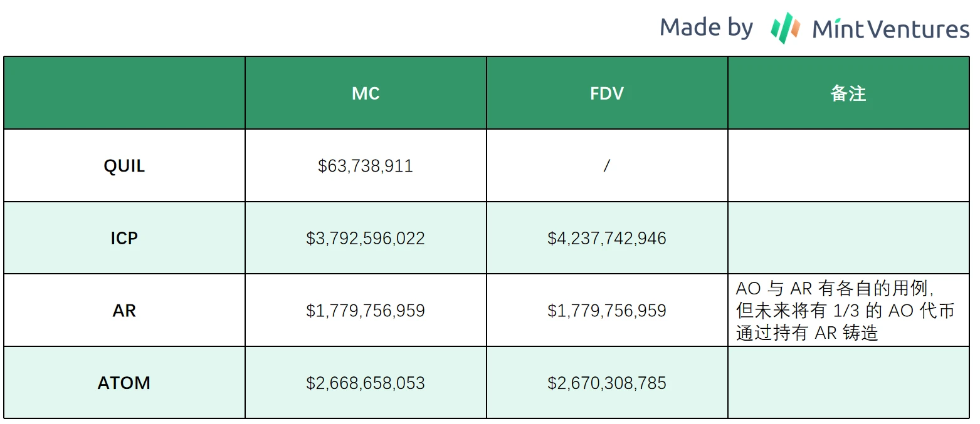Click the QUIL row label

click(x=124, y=166)
